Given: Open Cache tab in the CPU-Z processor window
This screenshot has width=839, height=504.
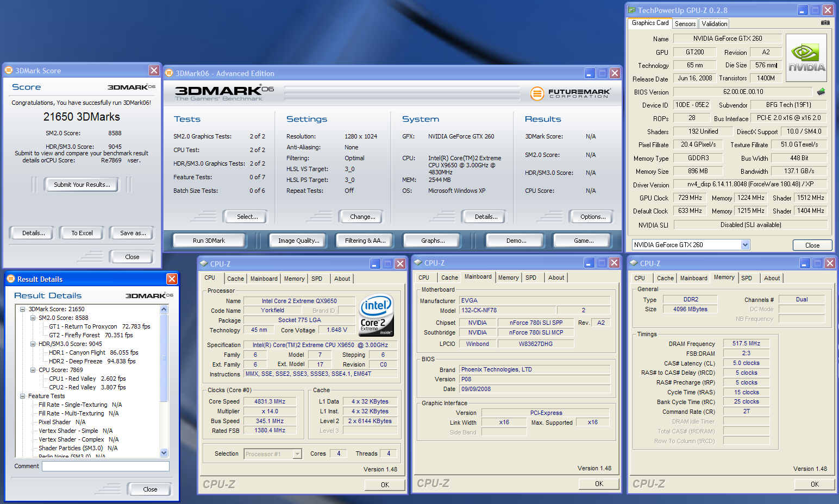Looking at the screenshot, I should (x=235, y=279).
